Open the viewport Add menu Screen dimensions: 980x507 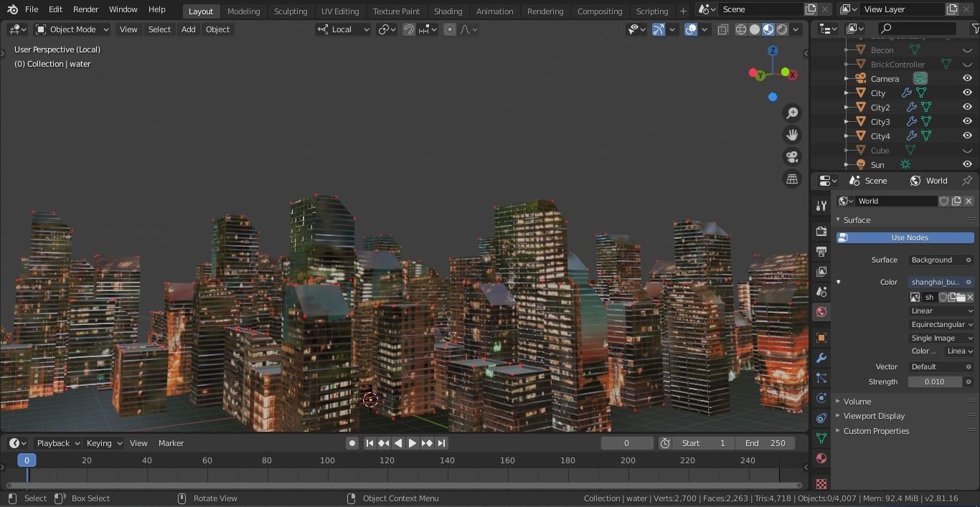point(188,29)
